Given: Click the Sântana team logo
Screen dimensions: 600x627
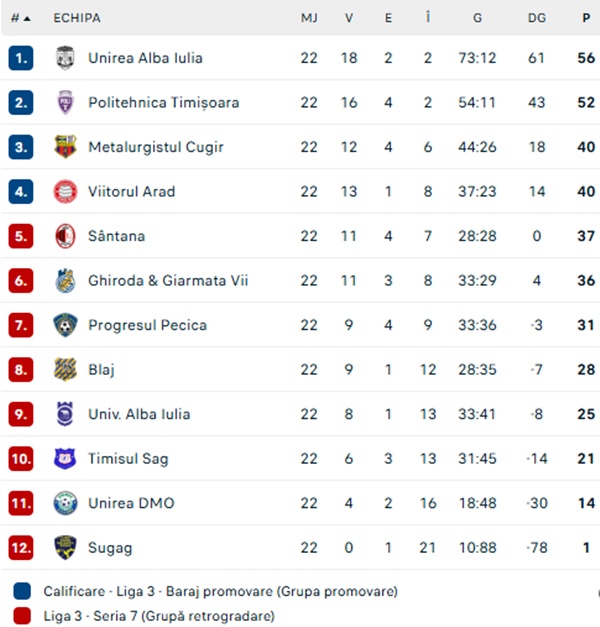Looking at the screenshot, I should point(65,236).
